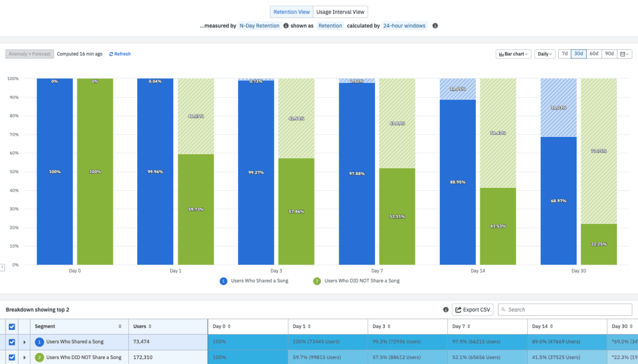
Task: Toggle the select-all checkbox in table header
Action: (x=11, y=327)
